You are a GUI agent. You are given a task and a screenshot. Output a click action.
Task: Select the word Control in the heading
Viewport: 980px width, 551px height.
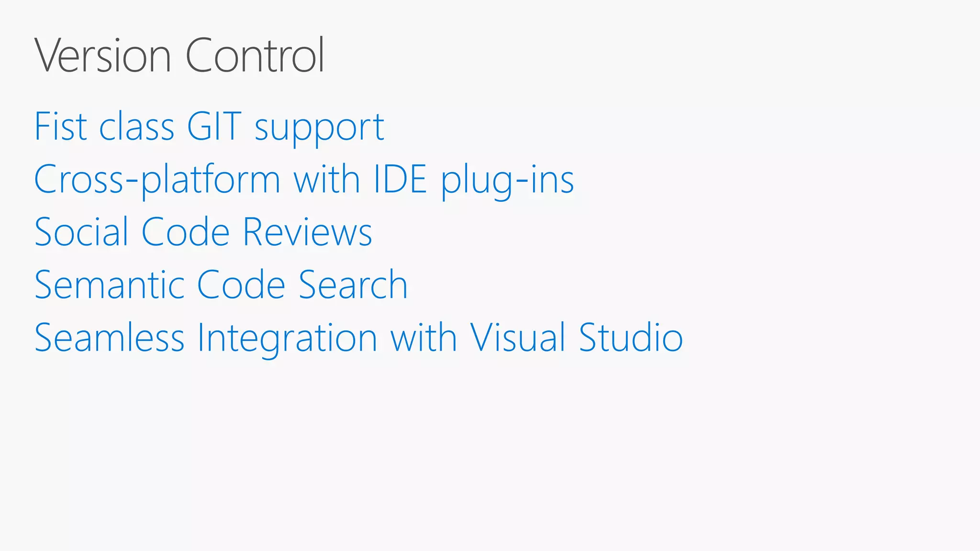[x=255, y=55]
